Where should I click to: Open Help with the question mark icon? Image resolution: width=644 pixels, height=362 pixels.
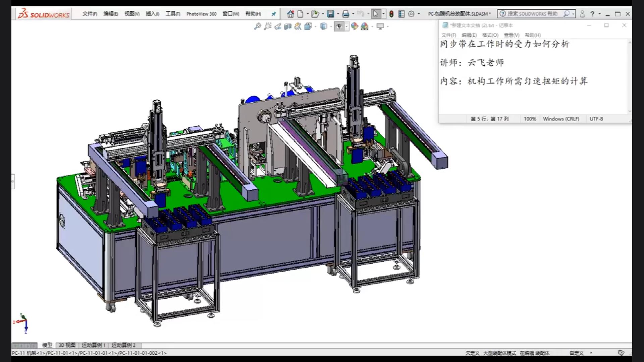(x=592, y=14)
